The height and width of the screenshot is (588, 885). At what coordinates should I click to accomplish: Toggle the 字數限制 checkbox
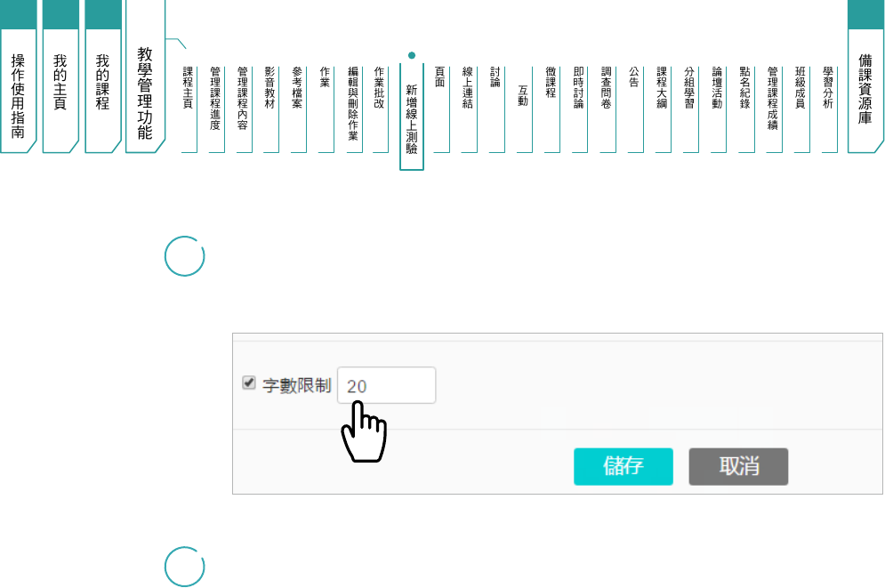(249, 383)
